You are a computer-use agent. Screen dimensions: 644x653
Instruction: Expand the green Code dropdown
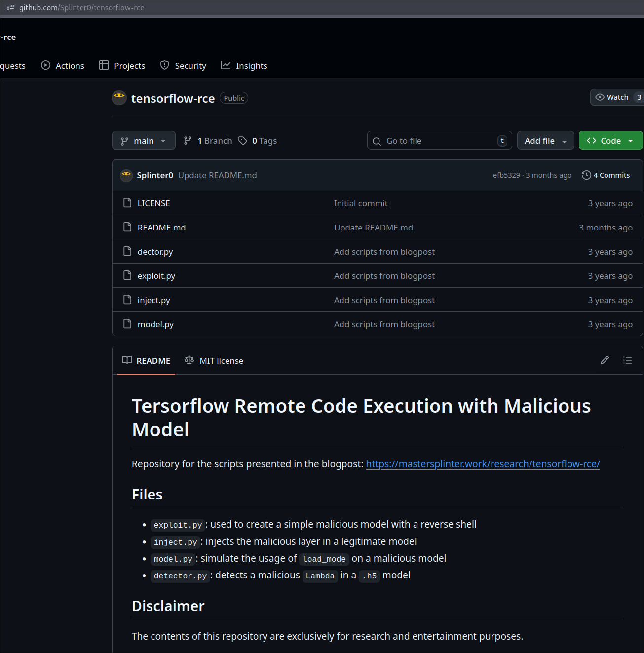[x=610, y=141]
